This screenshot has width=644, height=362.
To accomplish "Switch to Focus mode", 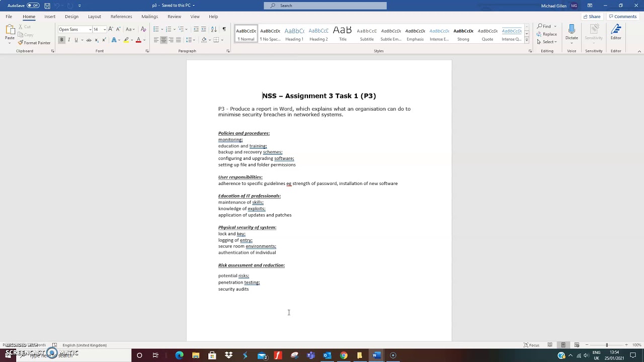I will tap(531, 345).
